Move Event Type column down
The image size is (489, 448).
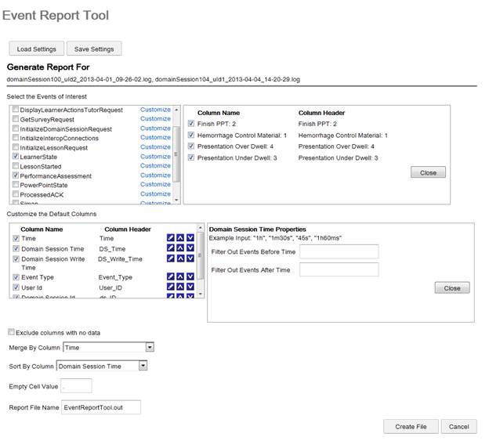pos(190,276)
